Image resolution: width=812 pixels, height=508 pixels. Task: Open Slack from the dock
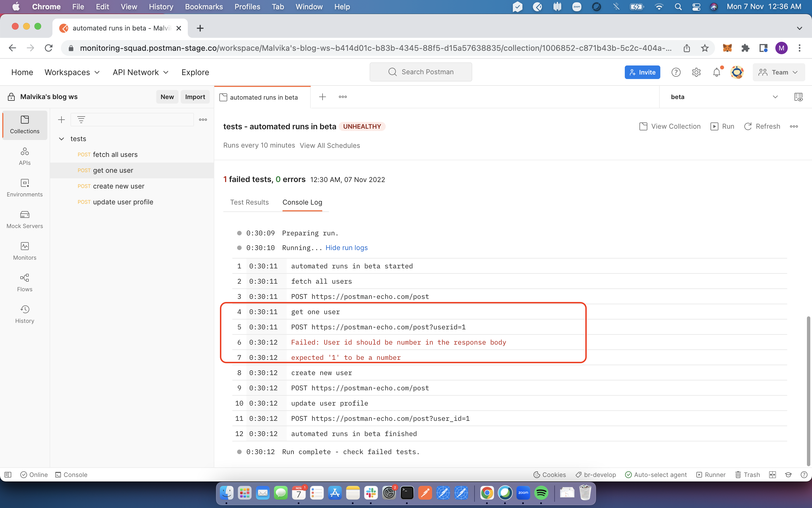(371, 493)
